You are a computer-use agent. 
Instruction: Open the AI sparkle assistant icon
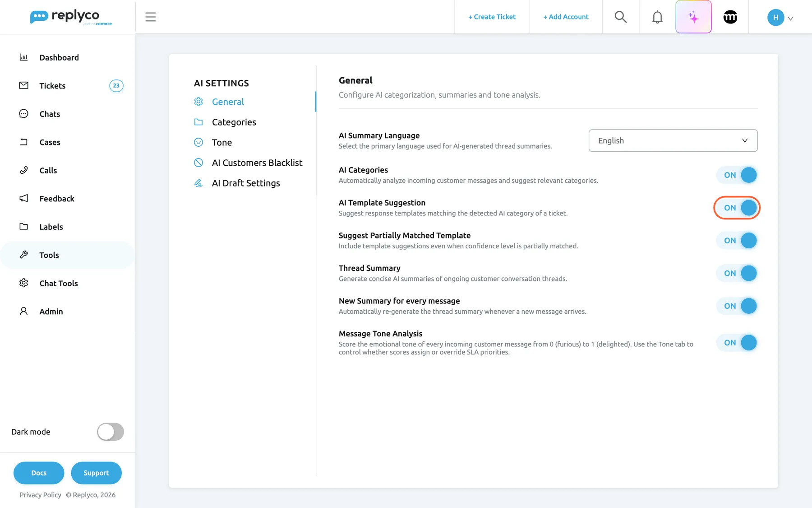(693, 17)
